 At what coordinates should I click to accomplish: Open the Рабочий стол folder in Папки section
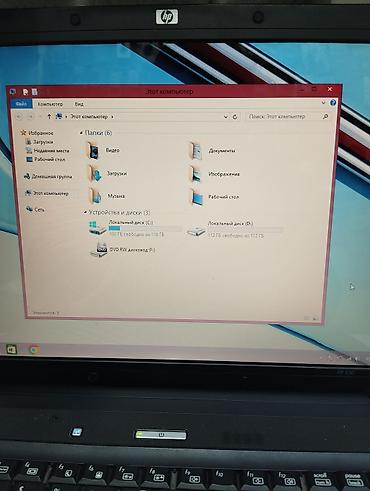tap(197, 197)
